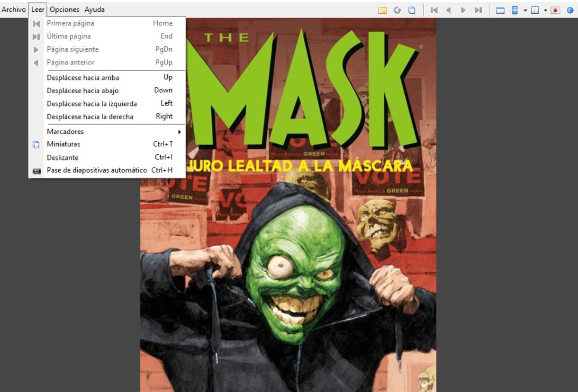This screenshot has height=392, width=578.
Task: Select Desplácese hacia la derecha
Action: (107, 116)
